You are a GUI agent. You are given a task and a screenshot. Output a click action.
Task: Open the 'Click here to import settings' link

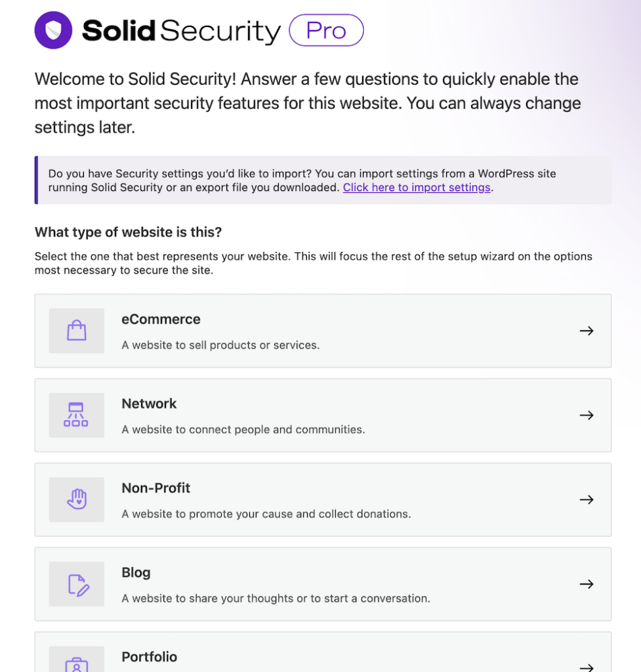pyautogui.click(x=417, y=188)
